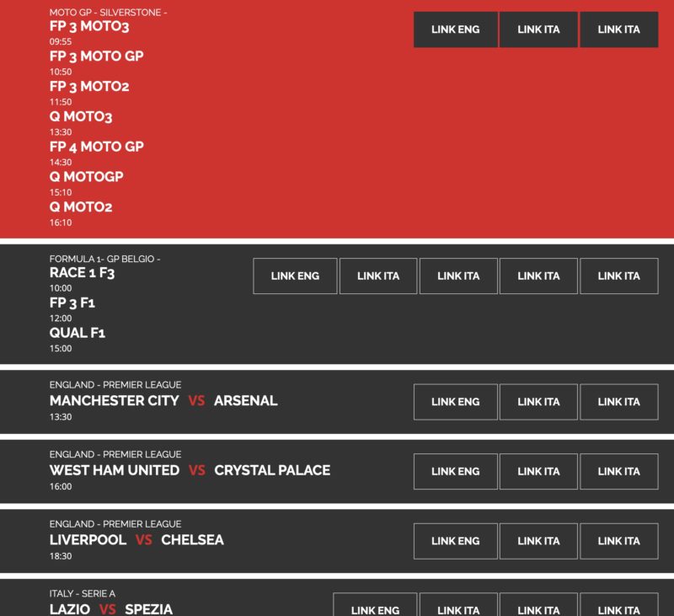Open LINK ENG for West Ham vs Crystal Palace

[455, 472]
